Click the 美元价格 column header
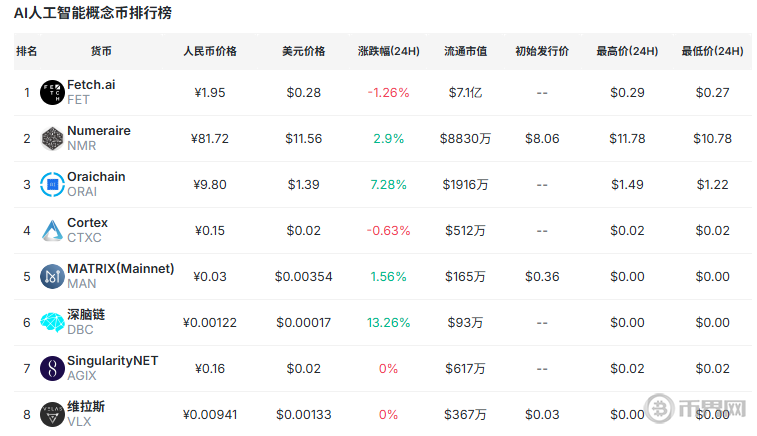The height and width of the screenshot is (436, 757). point(304,51)
